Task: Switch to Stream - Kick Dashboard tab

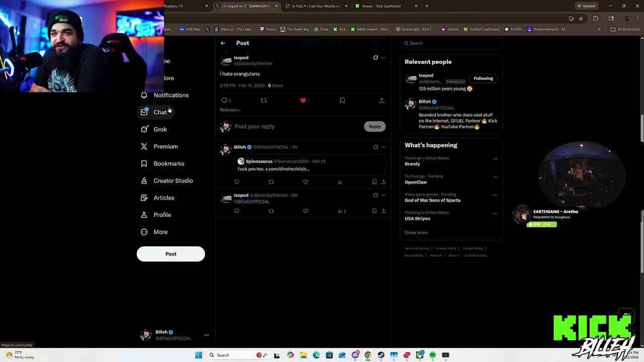Action: [385, 6]
